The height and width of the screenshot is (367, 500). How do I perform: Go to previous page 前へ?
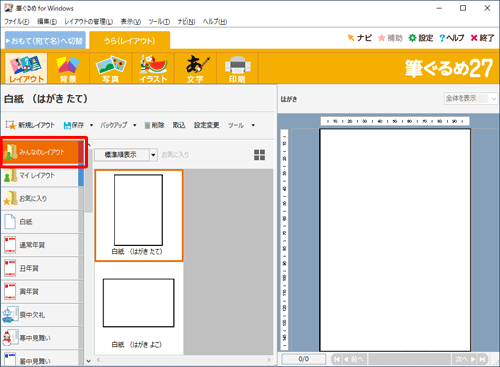354,359
